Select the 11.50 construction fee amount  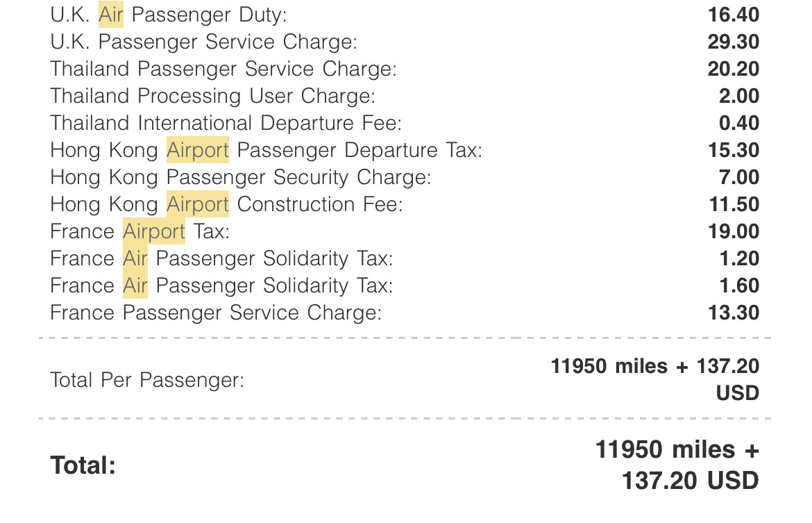click(734, 204)
